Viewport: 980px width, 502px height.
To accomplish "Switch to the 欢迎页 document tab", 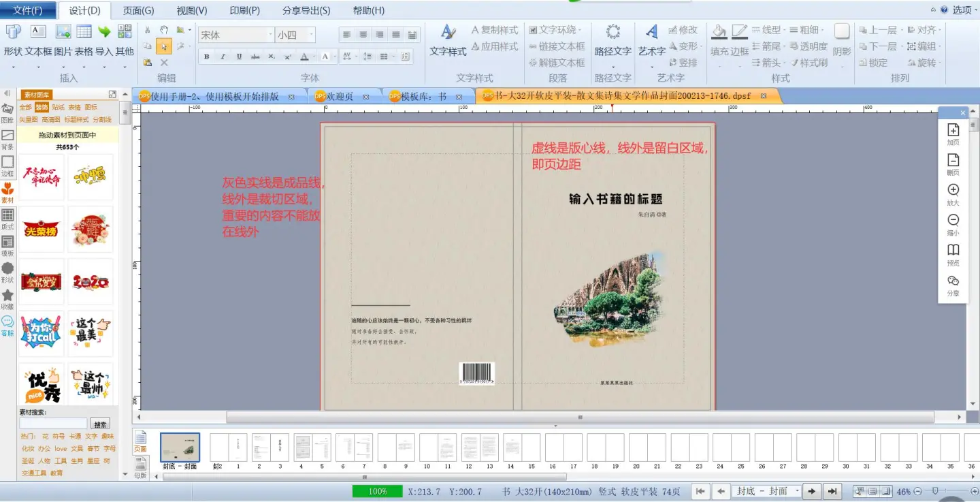I will point(340,97).
